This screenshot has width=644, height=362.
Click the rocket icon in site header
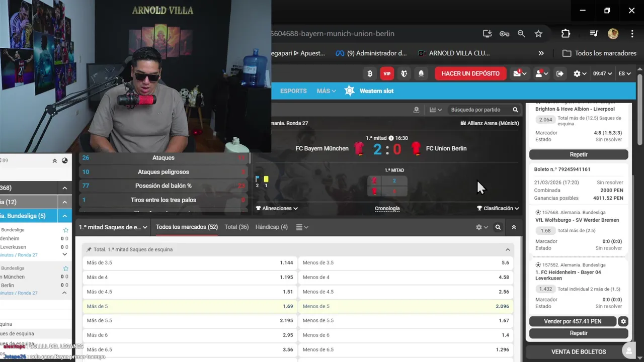(421, 73)
